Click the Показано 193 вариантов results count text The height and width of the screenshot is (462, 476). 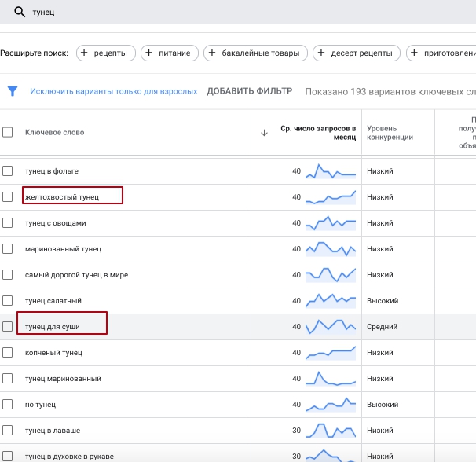pyautogui.click(x=390, y=91)
